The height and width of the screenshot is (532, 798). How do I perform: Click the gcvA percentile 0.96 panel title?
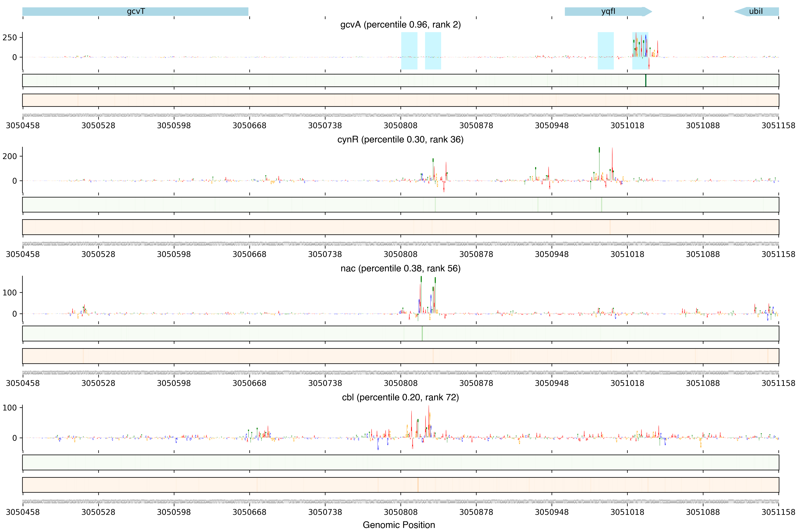click(x=400, y=25)
